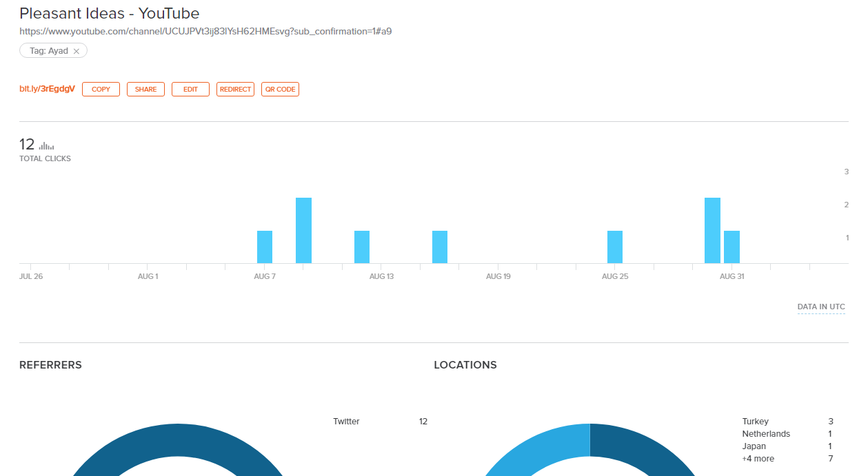Generate a QR Code for the link
The width and height of the screenshot is (868, 476).
coord(280,90)
